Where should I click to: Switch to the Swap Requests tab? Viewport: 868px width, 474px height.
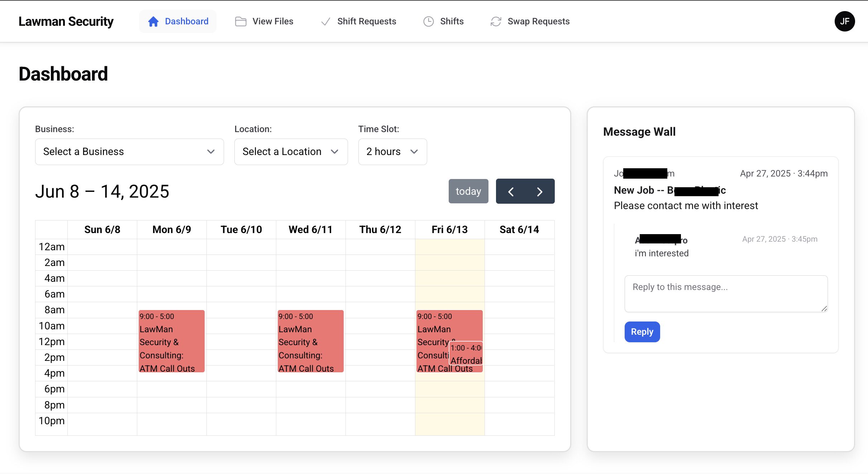point(538,21)
